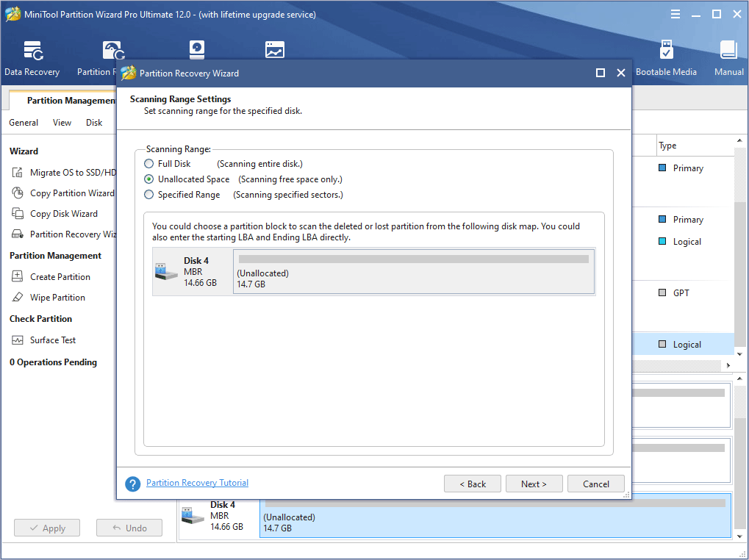Click the scroll-down arrow of the partition list

(x=740, y=353)
